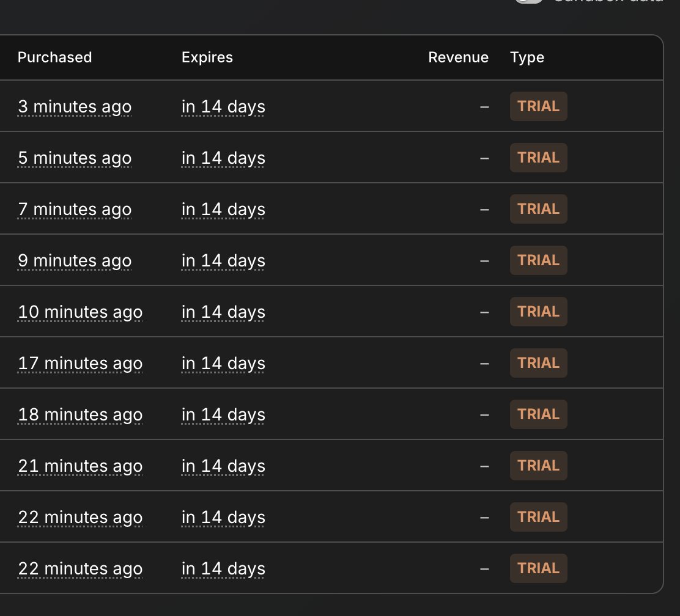This screenshot has width=680, height=616.
Task: Click the Expires column header
Action: tap(207, 57)
